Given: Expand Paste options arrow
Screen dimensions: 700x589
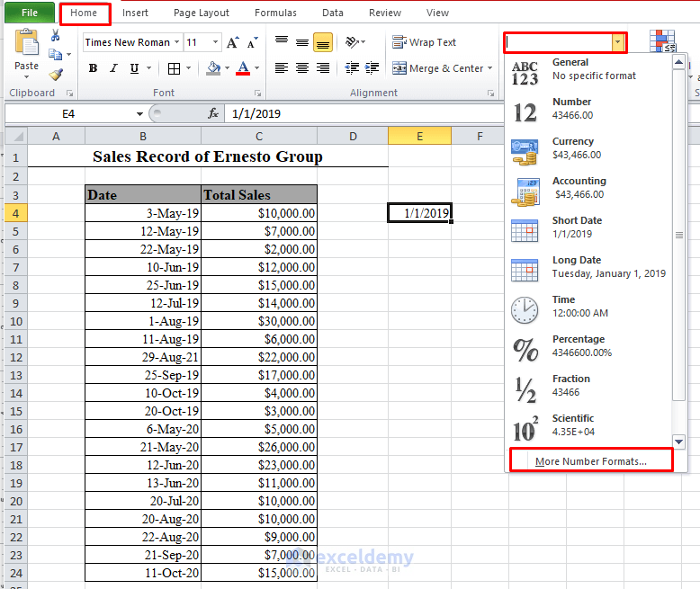Looking at the screenshot, I should pyautogui.click(x=26, y=77).
